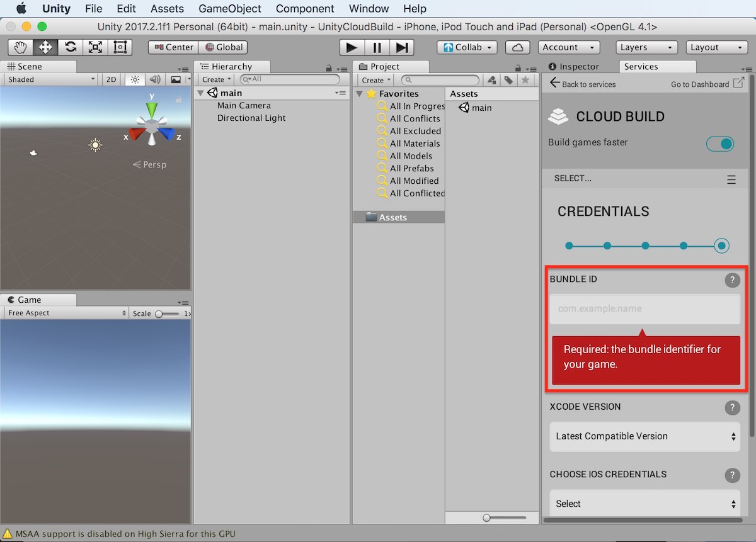Click the Choose iOS Credentials help icon
The image size is (756, 542).
[x=732, y=475]
